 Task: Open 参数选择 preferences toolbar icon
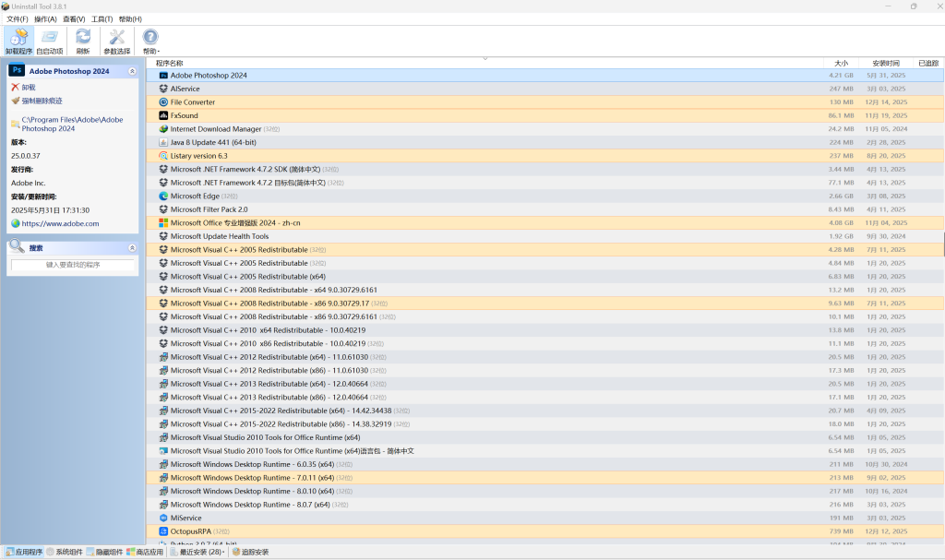click(x=116, y=41)
